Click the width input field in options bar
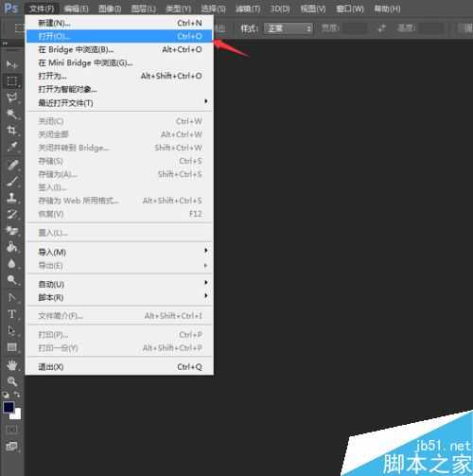The width and height of the screenshot is (473, 476). [x=356, y=28]
